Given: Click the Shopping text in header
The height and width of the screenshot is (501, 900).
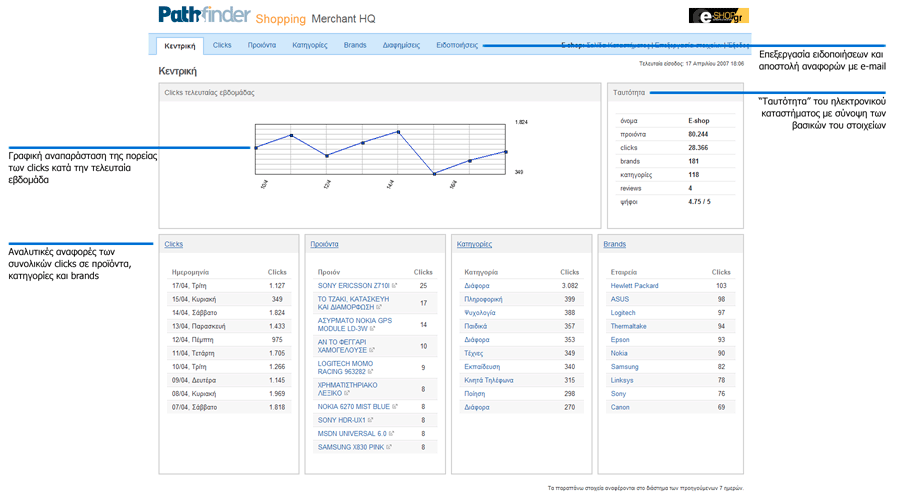Looking at the screenshot, I should click(x=281, y=19).
